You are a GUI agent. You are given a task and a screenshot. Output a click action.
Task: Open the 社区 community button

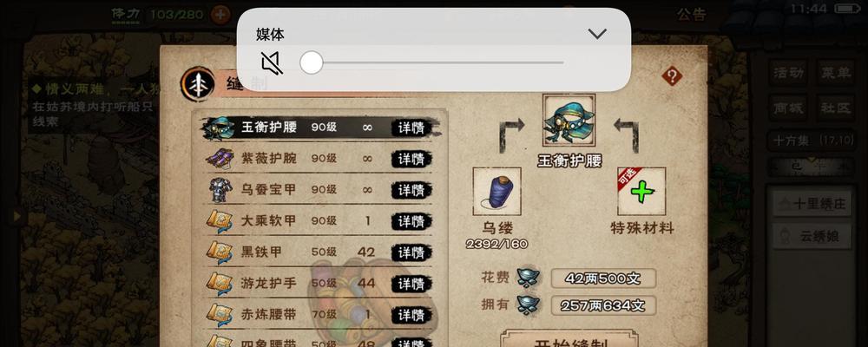(835, 108)
